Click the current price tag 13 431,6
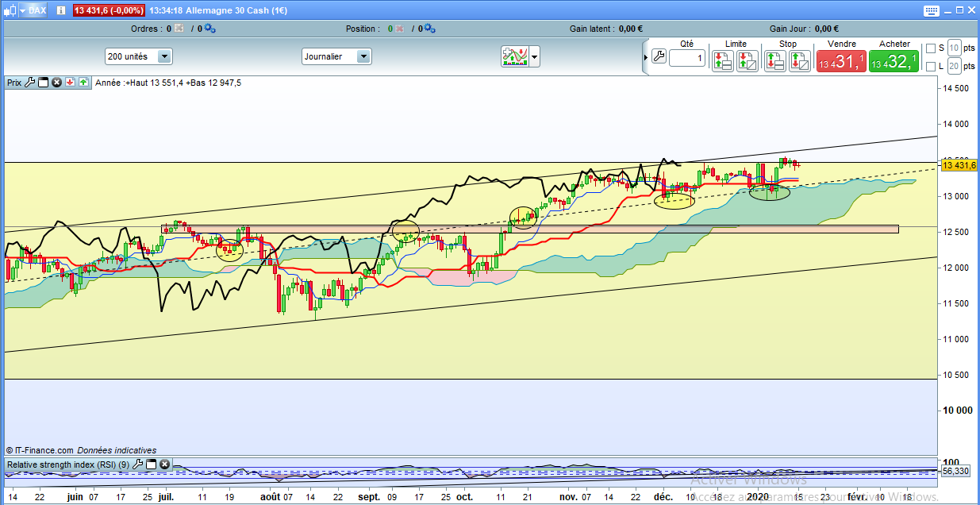 coord(959,165)
